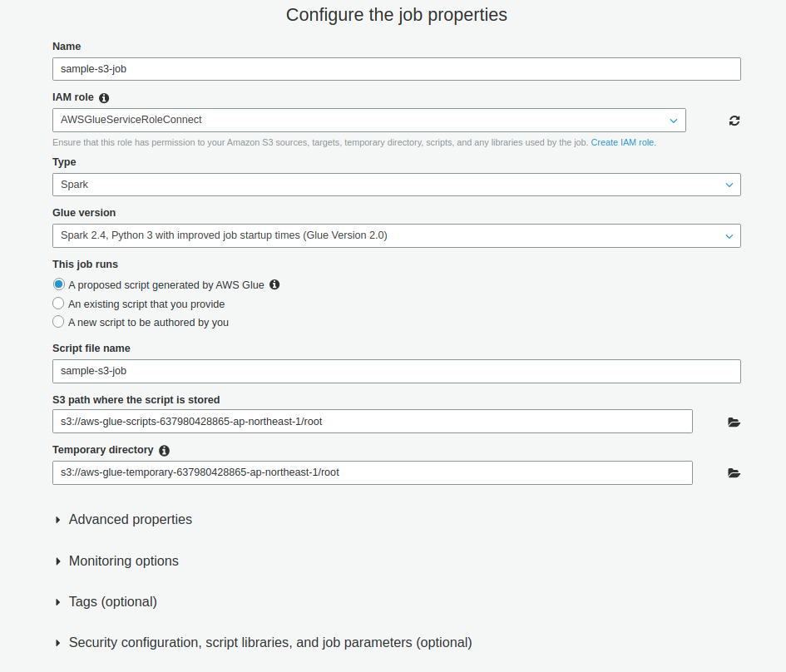Click the Script file name field
786x672 pixels.
pos(396,371)
